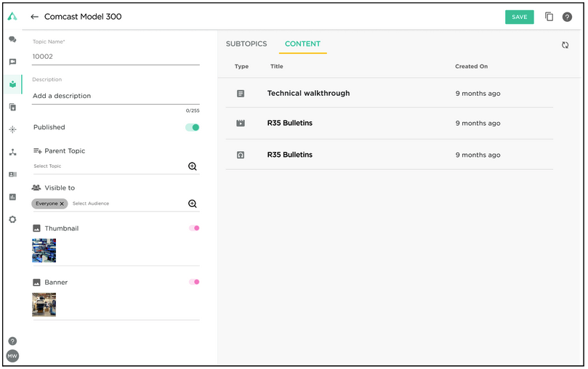Click document type icon for Technical walkthrough
This screenshot has height=369, width=588.
click(x=241, y=94)
